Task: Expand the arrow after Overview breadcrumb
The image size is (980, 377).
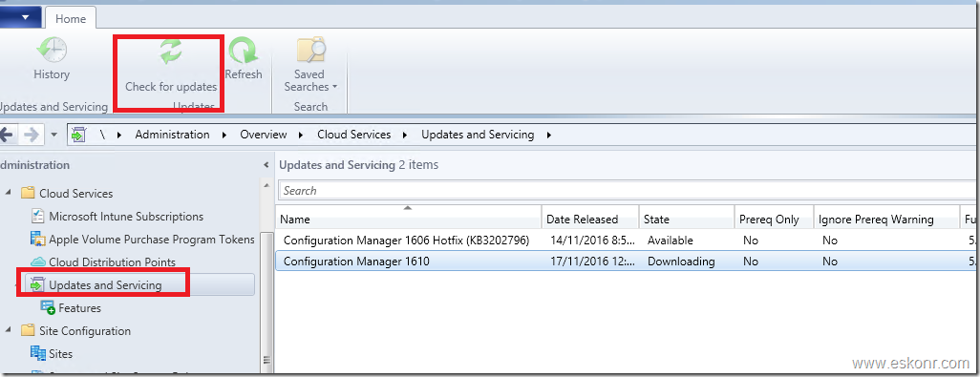Action: click(302, 135)
